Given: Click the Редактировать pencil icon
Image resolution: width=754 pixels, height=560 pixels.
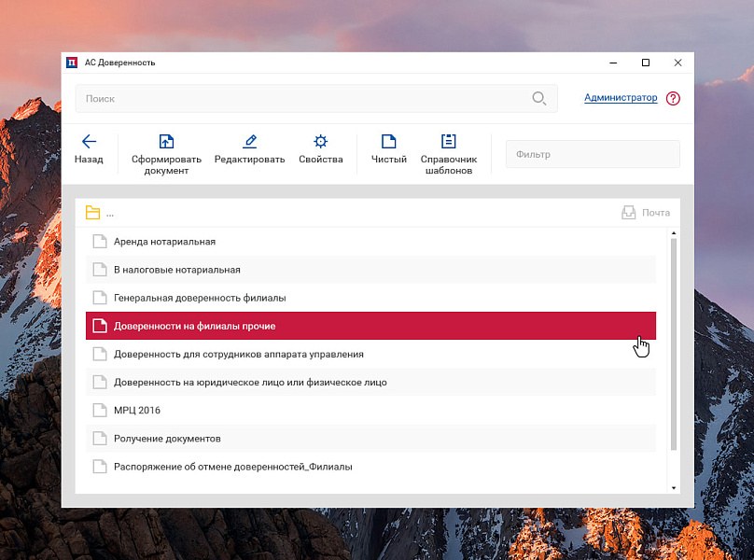Looking at the screenshot, I should click(249, 142).
